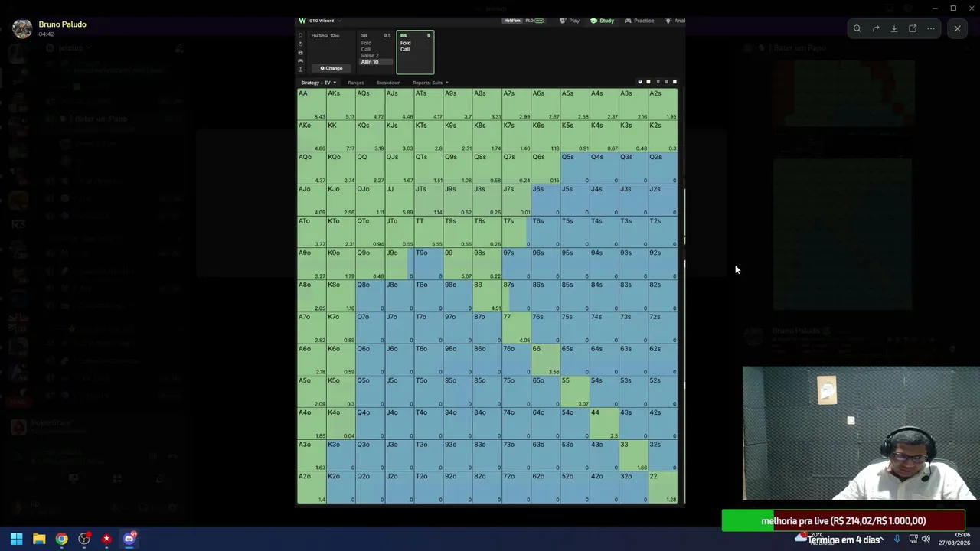Select the 88 hand cell

pyautogui.click(x=487, y=295)
